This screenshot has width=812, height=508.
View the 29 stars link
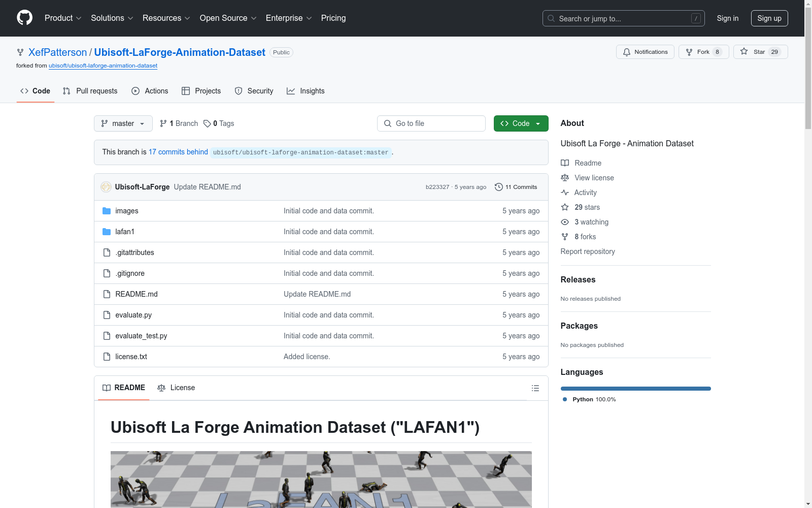tap(581, 207)
